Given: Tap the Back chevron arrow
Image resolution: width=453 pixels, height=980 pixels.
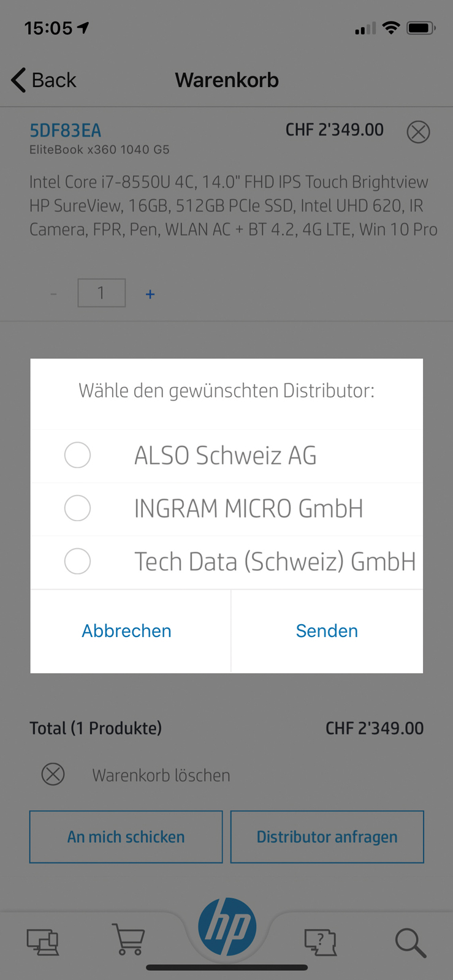Looking at the screenshot, I should tap(19, 80).
